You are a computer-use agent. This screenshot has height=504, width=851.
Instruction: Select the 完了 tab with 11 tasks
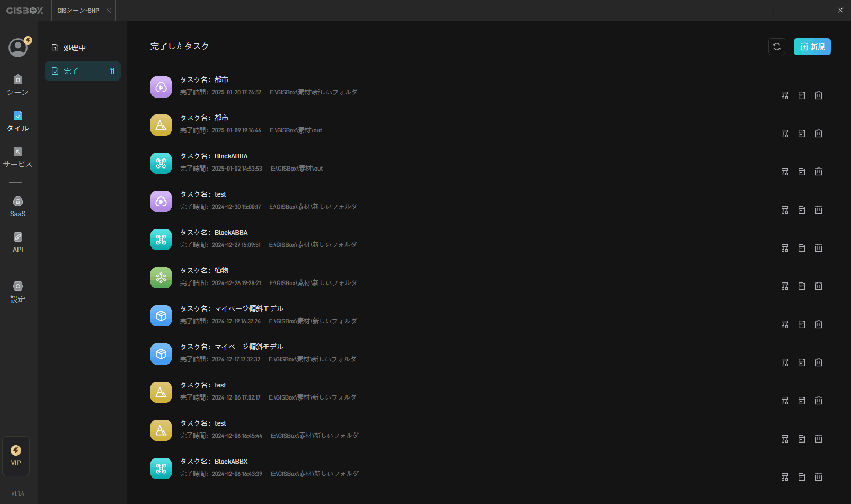[x=83, y=71]
